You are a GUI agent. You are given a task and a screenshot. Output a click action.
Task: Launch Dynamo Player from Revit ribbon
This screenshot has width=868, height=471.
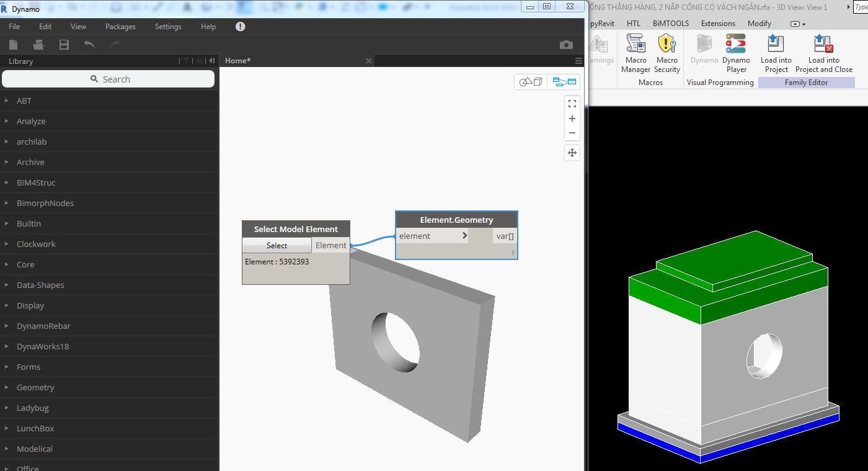point(736,53)
